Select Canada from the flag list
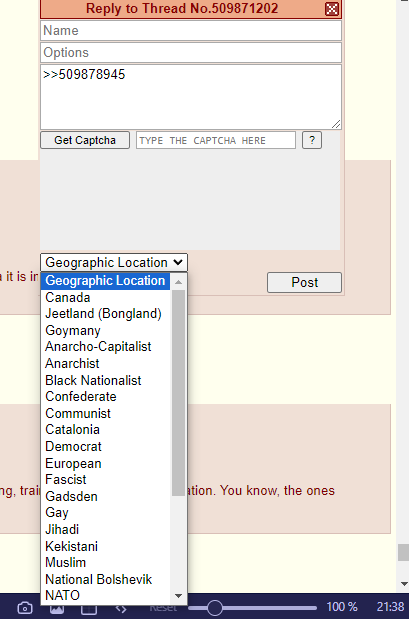Image resolution: width=409 pixels, height=619 pixels. (x=105, y=297)
